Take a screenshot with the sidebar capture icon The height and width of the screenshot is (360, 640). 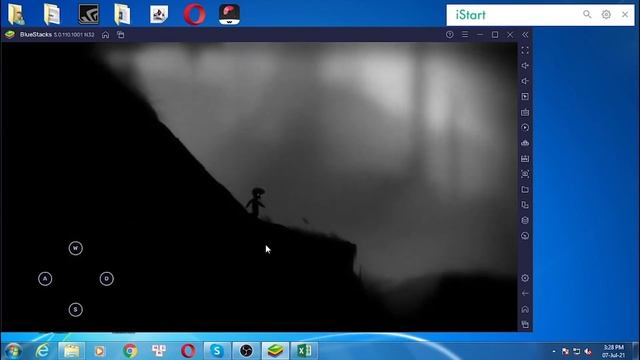[525, 174]
